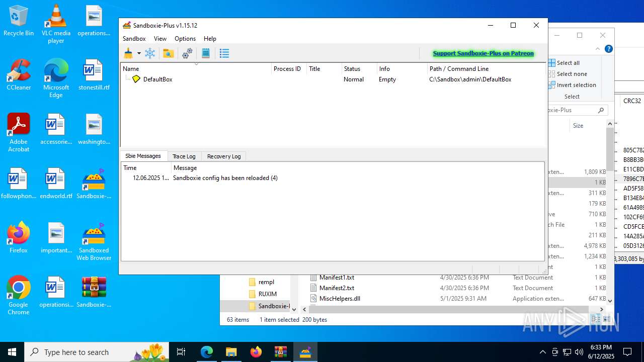Open the gears settings toolbar icon

(187, 53)
